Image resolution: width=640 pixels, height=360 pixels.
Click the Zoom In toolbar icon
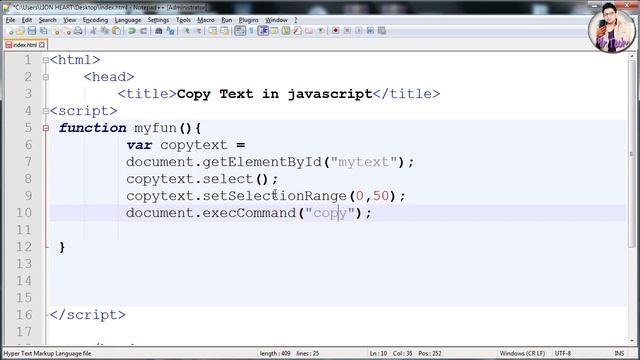click(187, 31)
